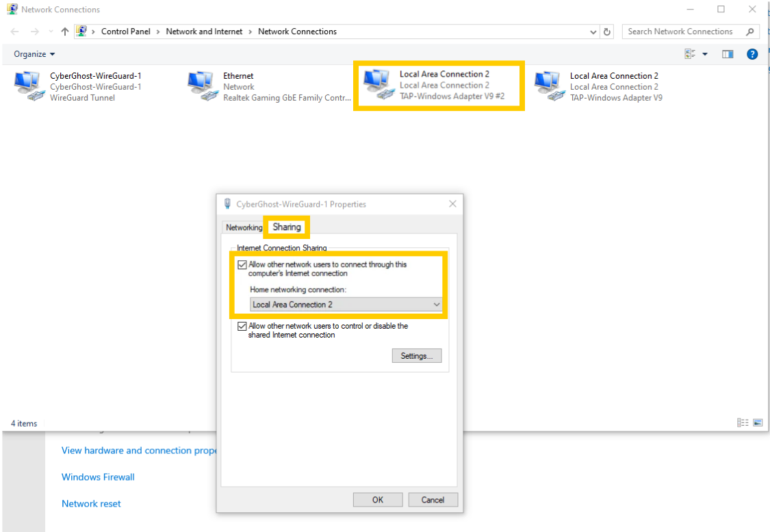Open View hardware and connection properties link
This screenshot has height=532, width=770.
(138, 451)
